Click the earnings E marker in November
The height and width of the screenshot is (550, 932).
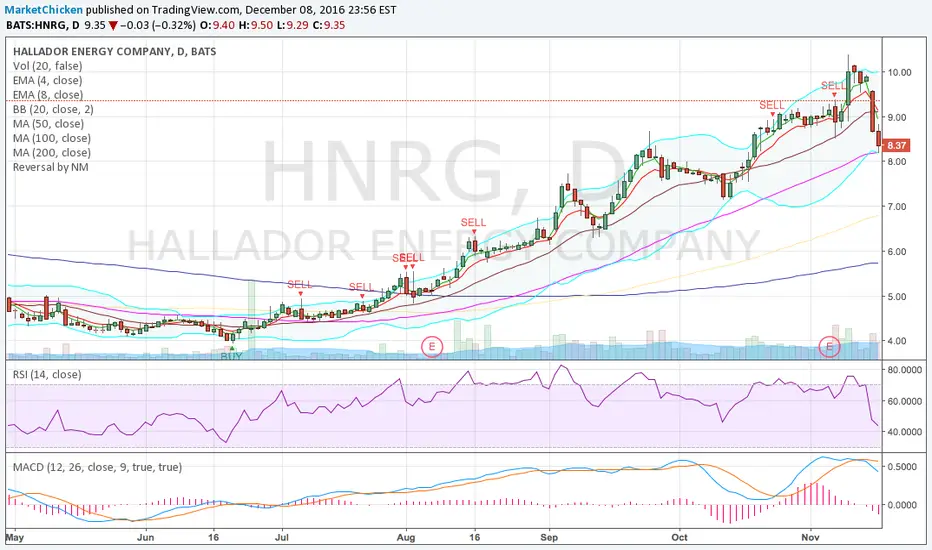click(829, 347)
